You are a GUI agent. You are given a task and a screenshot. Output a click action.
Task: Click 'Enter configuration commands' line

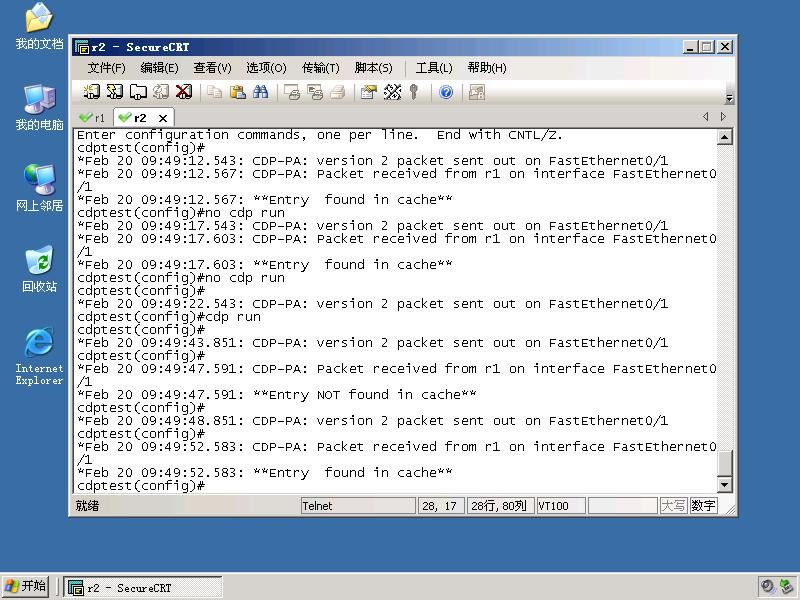point(319,135)
